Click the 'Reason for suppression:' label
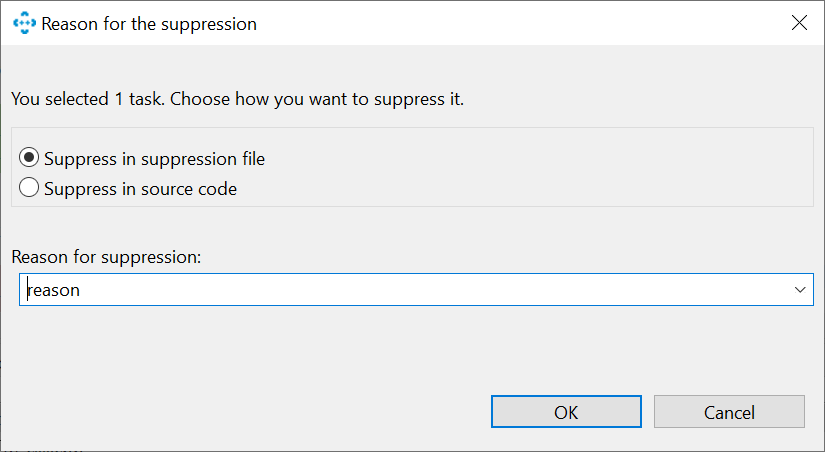This screenshot has height=452, width=825. pyautogui.click(x=106, y=257)
